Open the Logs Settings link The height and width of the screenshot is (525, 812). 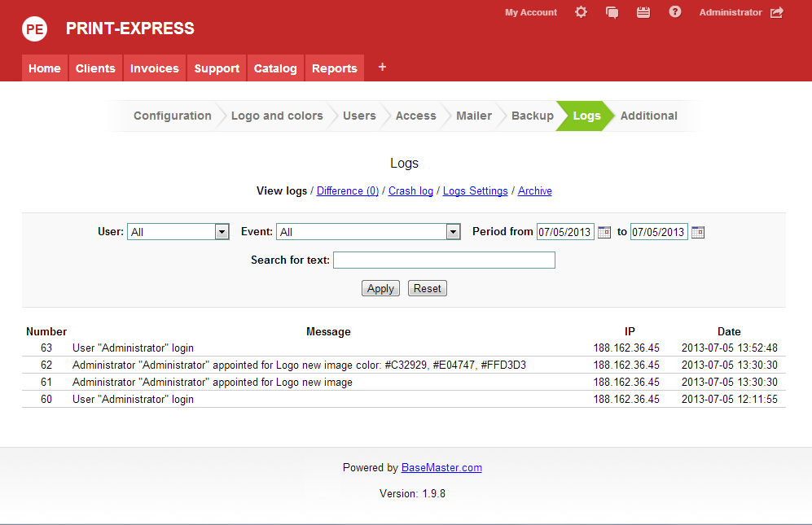(476, 191)
